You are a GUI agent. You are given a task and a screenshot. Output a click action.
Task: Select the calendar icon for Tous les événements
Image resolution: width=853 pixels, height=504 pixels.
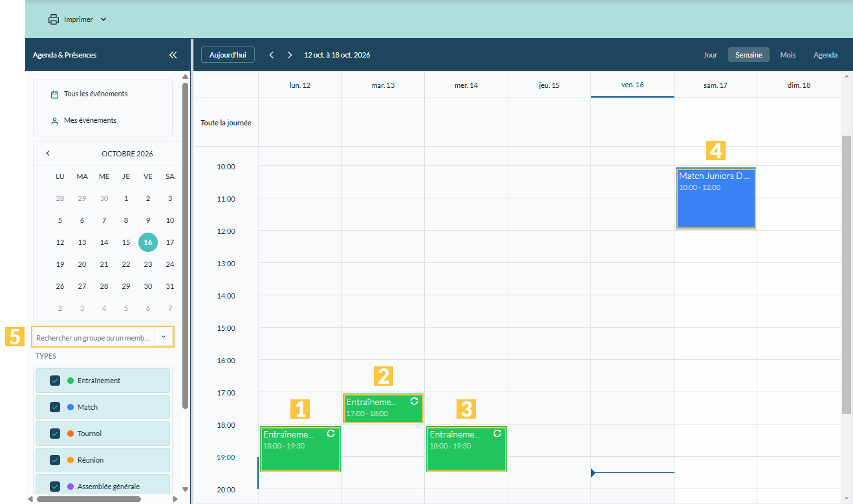click(55, 94)
